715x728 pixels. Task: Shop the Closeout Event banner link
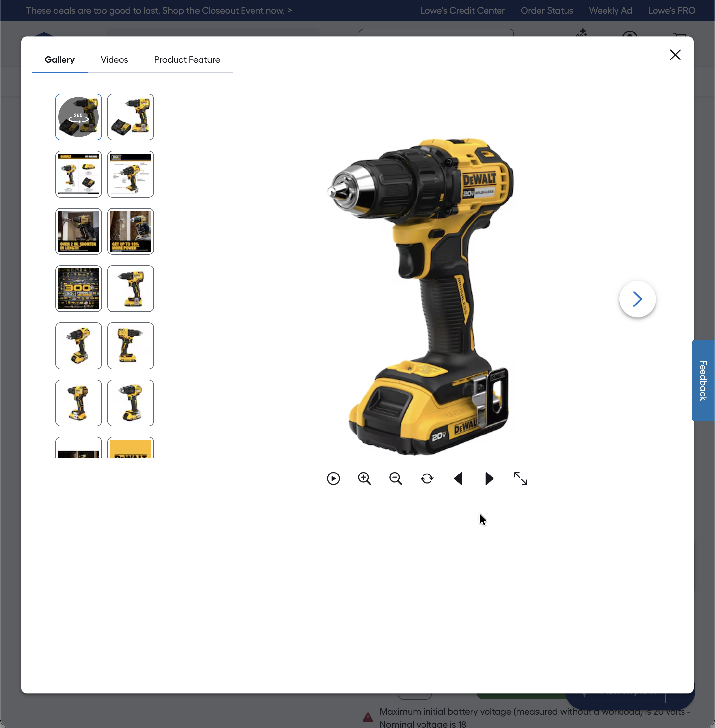coord(159,10)
